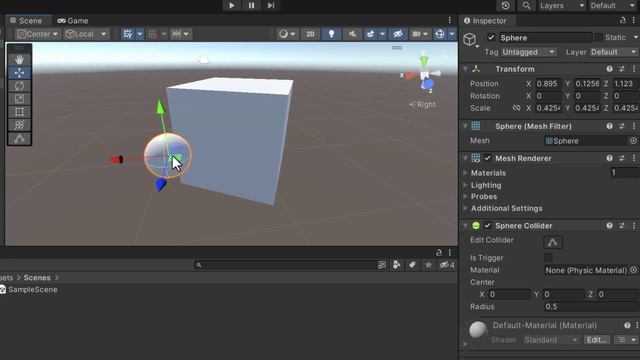The image size is (640, 360).
Task: Toggle the Sphere object active checkbox
Action: click(x=491, y=38)
